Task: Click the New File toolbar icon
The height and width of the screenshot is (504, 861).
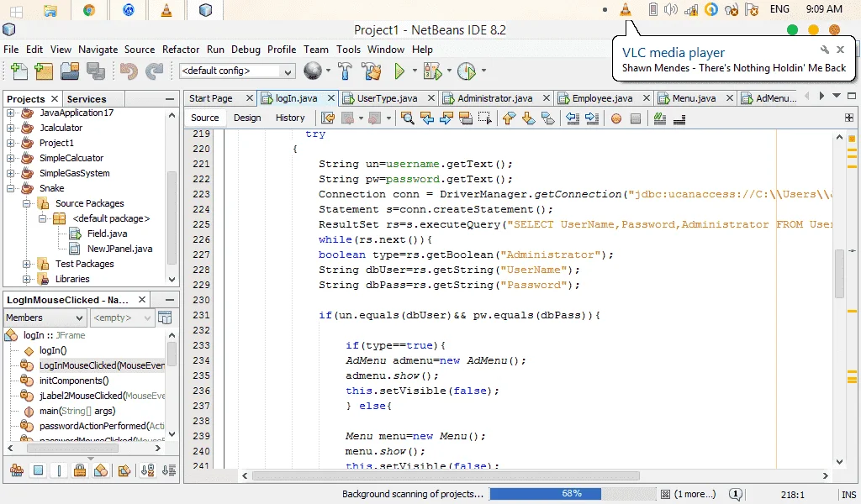Action: [x=19, y=71]
